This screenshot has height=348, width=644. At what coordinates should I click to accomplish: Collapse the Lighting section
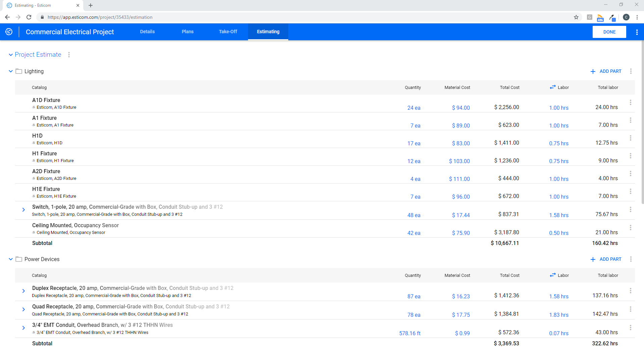click(10, 71)
